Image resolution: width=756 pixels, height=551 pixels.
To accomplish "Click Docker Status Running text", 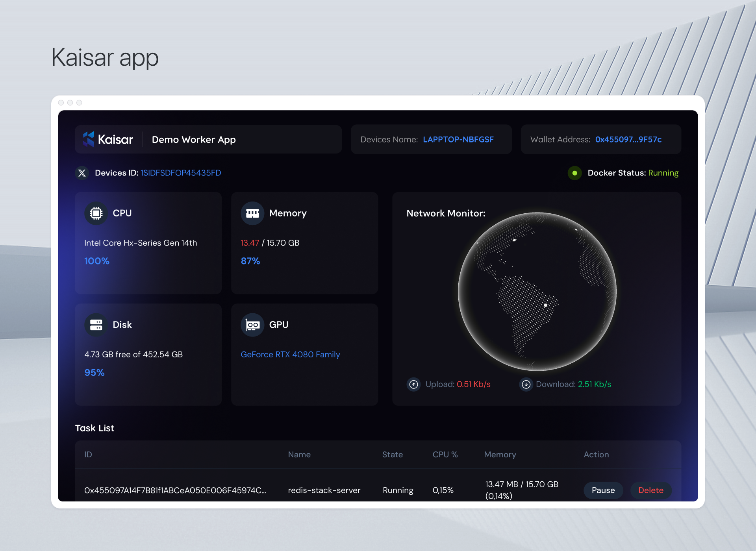I will 663,173.
